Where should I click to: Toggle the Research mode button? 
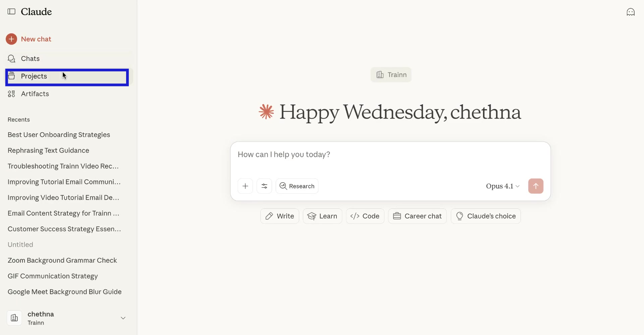coord(297,186)
